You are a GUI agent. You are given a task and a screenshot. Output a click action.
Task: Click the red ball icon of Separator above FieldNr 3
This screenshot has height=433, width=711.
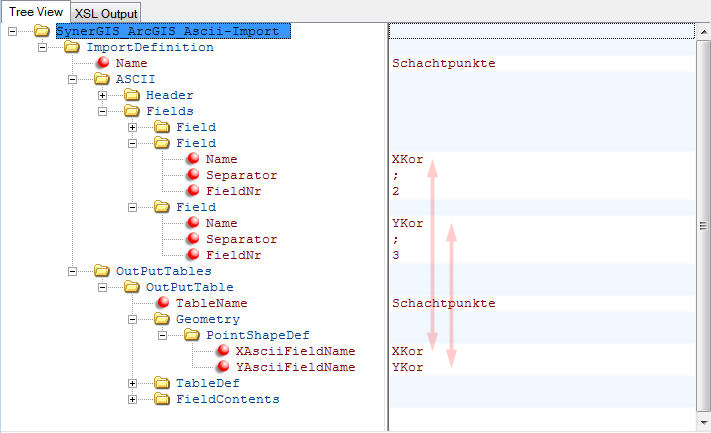(193, 238)
